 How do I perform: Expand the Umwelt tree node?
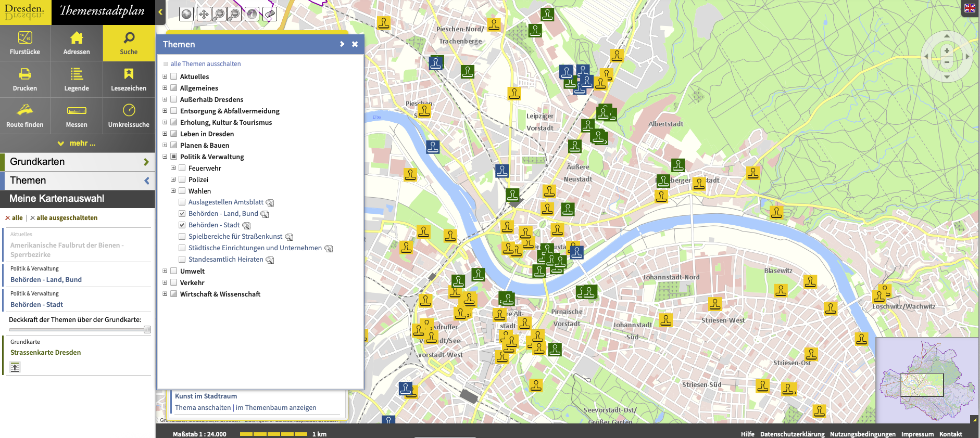tap(165, 271)
